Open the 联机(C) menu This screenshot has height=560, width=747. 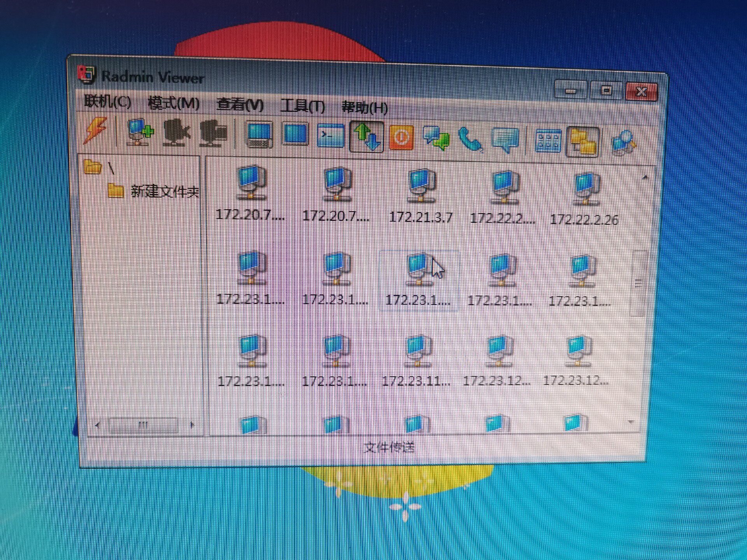[107, 102]
